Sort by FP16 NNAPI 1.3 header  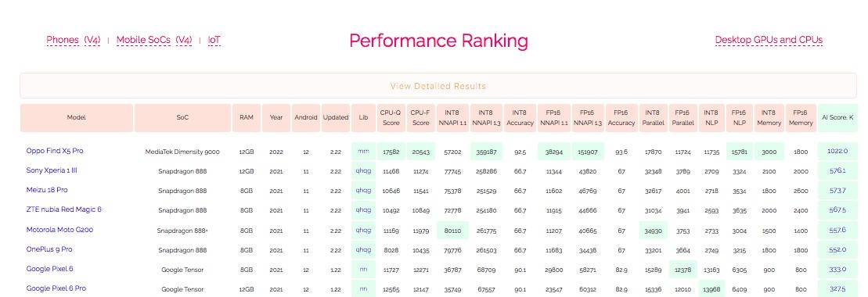click(588, 118)
